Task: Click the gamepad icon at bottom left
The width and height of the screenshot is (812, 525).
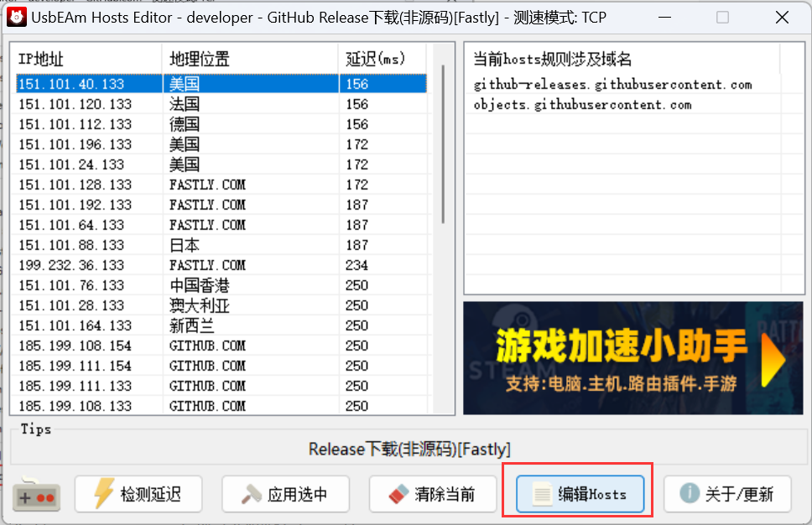Action: pyautogui.click(x=36, y=495)
